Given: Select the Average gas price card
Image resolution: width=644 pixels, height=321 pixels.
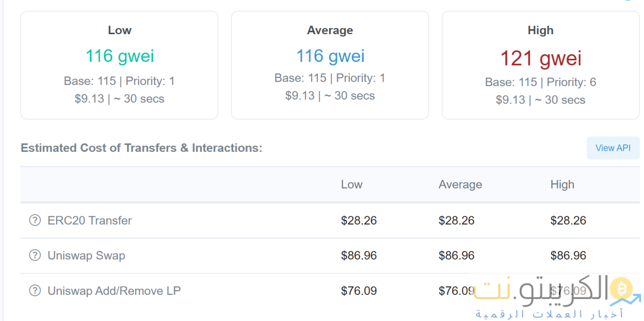Looking at the screenshot, I should (330, 65).
